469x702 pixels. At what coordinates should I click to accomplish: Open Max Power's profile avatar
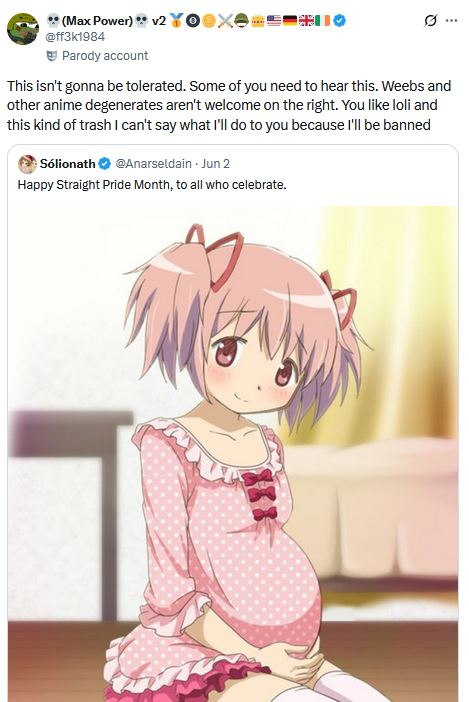(23, 29)
